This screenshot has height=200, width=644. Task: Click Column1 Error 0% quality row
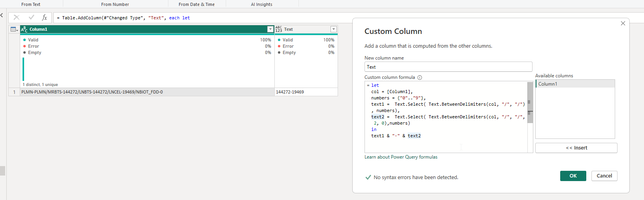click(x=147, y=46)
